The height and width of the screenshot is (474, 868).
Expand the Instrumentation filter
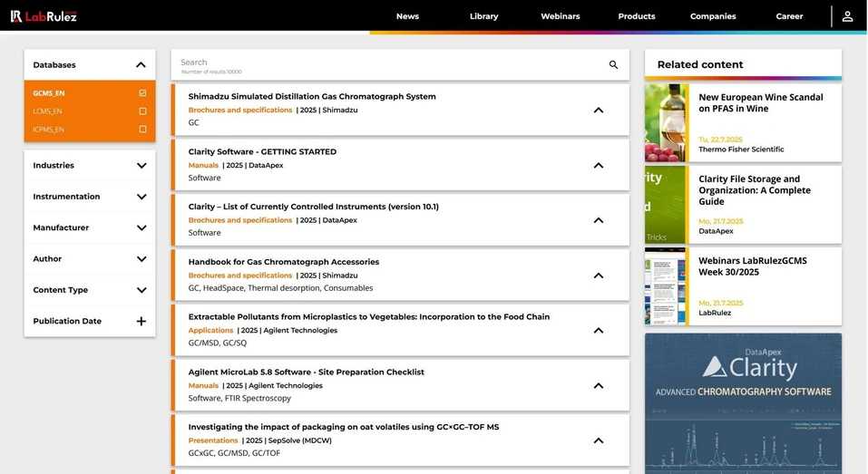coord(141,197)
